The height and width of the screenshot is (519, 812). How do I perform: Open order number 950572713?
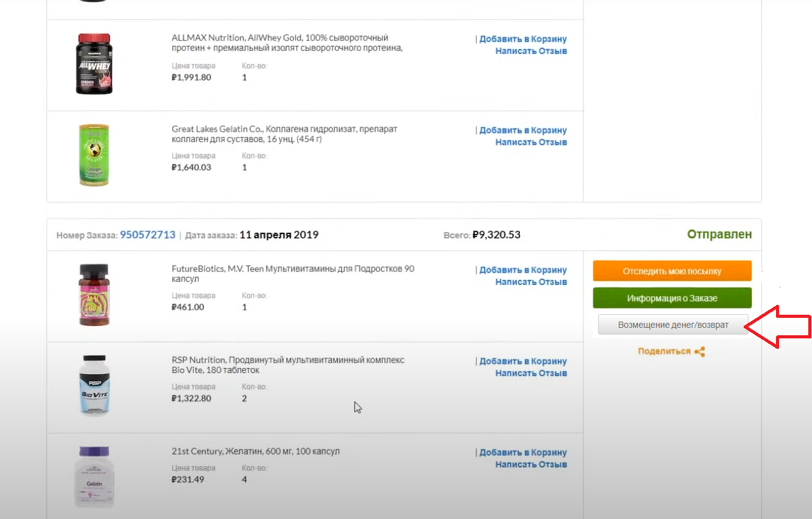[x=148, y=235]
